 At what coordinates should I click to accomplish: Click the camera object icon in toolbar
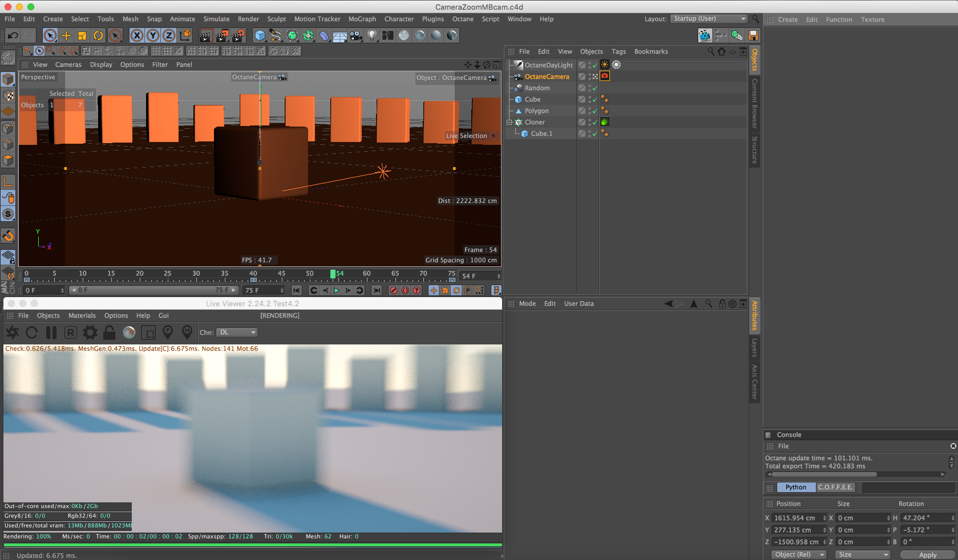(x=356, y=35)
